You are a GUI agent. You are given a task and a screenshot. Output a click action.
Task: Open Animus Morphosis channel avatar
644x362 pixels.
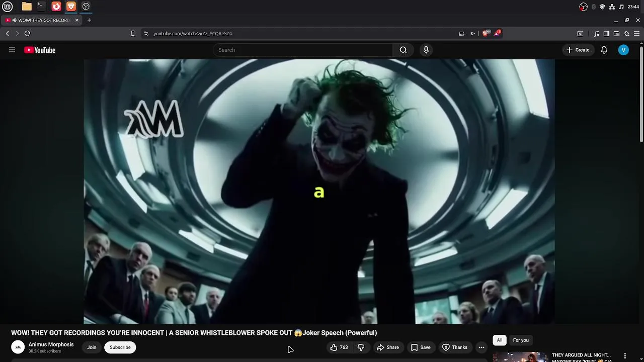[18, 347]
